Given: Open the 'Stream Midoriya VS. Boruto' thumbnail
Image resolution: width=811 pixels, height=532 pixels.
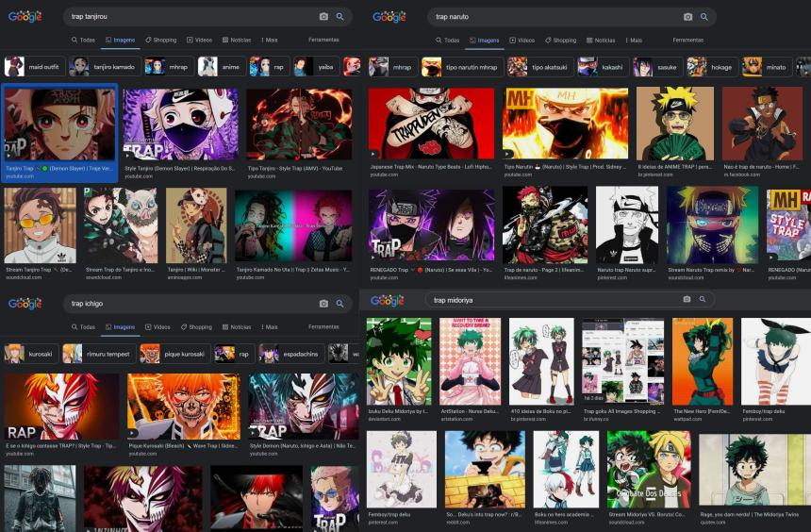Looking at the screenshot, I should [x=649, y=470].
